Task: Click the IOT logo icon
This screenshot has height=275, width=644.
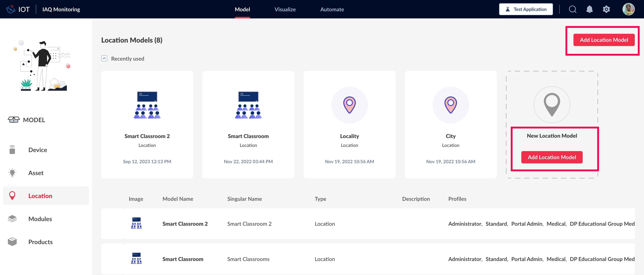Action: click(11, 9)
